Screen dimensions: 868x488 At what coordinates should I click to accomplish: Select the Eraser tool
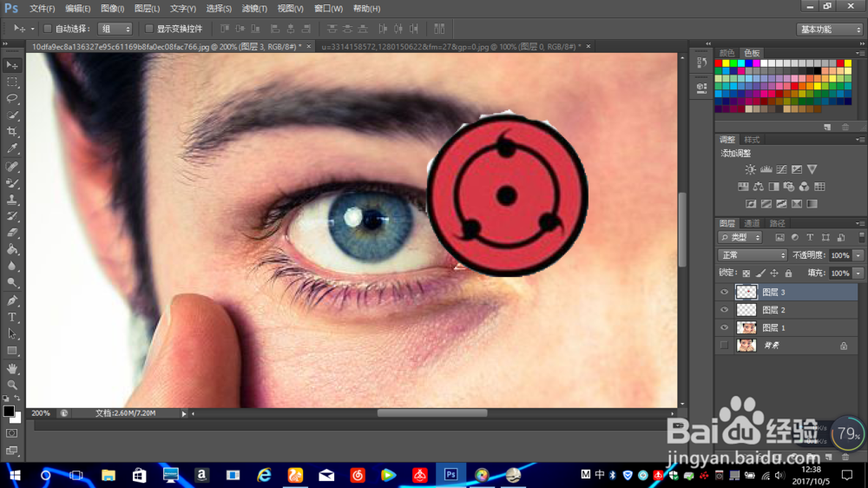point(12,233)
